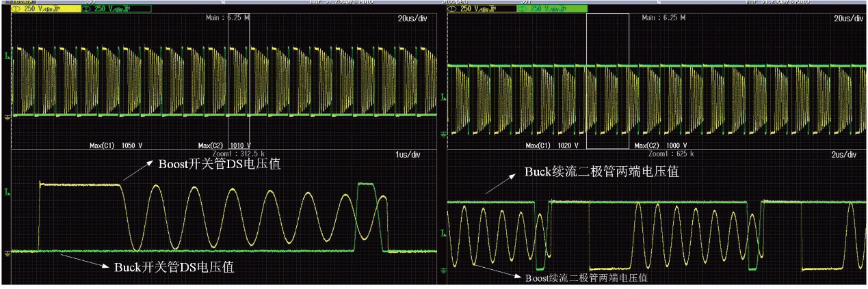
Task: Select the zoom box on right main waveform
Action: tap(607, 81)
